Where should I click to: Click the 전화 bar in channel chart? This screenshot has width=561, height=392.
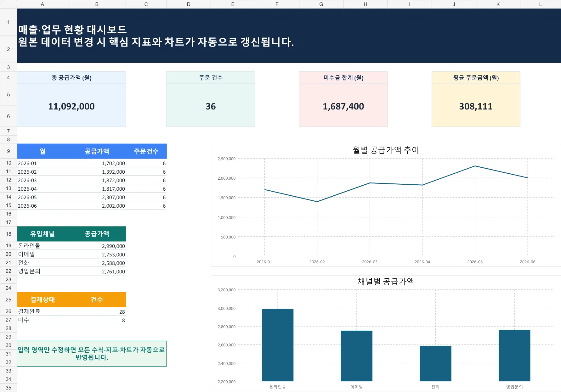click(x=435, y=363)
